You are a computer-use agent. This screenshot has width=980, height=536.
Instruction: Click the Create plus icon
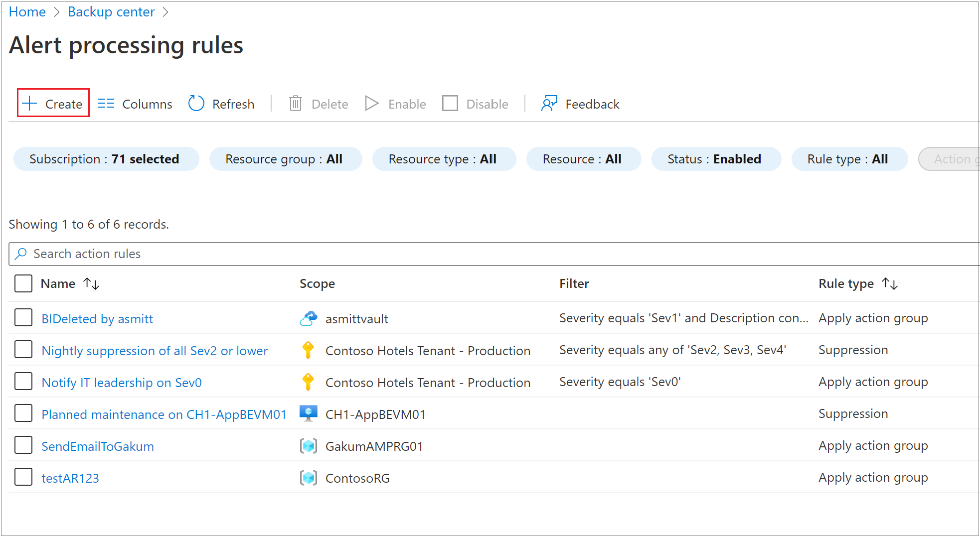pos(30,104)
